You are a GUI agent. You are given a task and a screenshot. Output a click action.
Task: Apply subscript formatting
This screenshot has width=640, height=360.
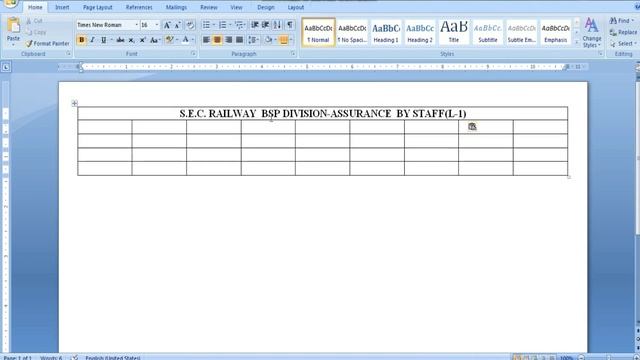pos(131,40)
